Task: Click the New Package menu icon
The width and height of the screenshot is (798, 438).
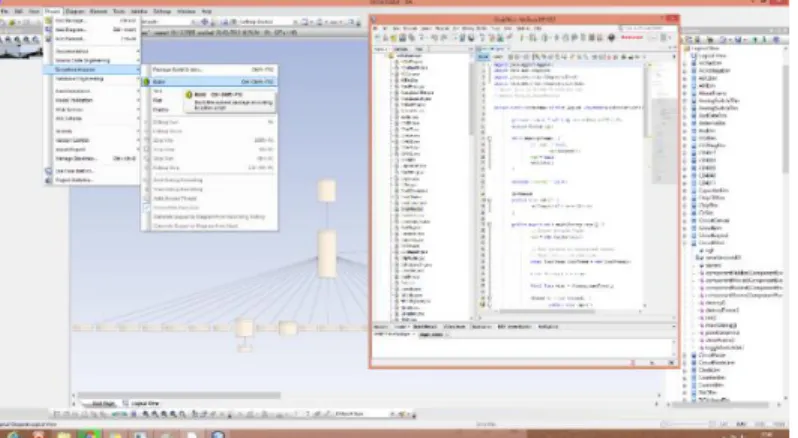Action: (48, 20)
